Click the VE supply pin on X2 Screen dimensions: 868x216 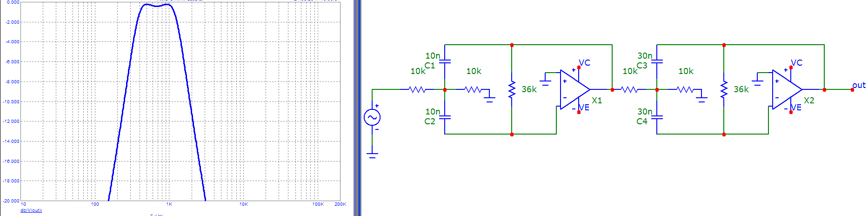coord(791,112)
